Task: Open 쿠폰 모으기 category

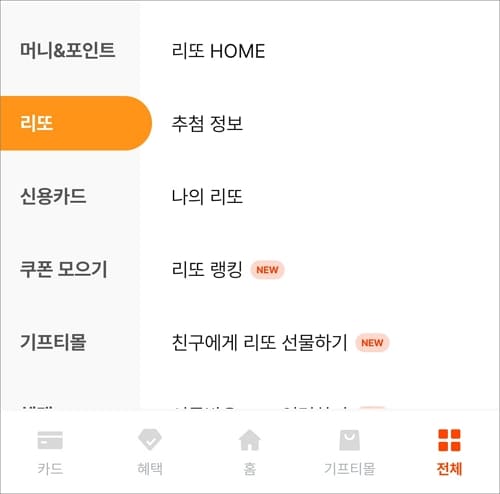Action: (64, 269)
